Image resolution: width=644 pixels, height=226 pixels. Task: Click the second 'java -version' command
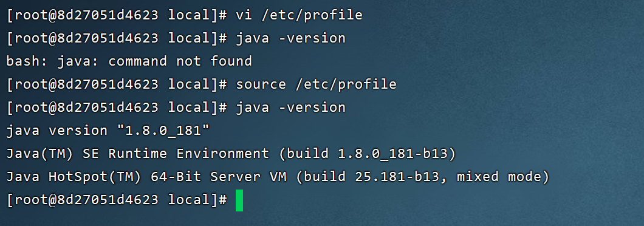(291, 108)
